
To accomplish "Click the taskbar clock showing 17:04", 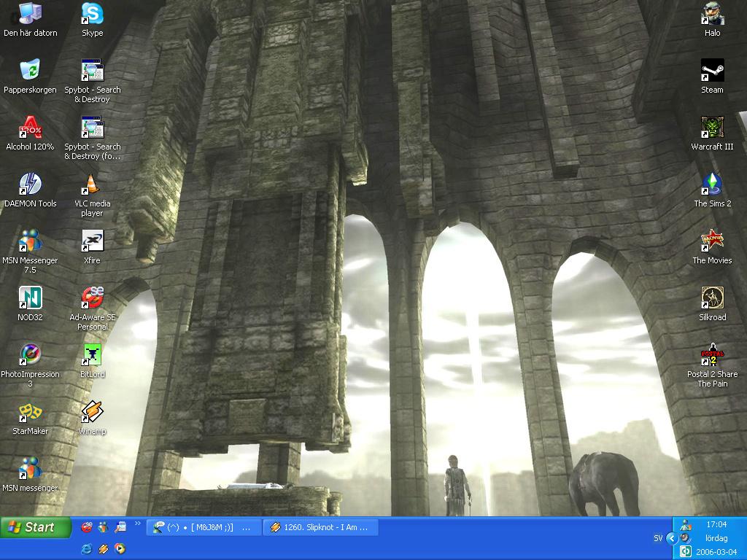I will (716, 524).
